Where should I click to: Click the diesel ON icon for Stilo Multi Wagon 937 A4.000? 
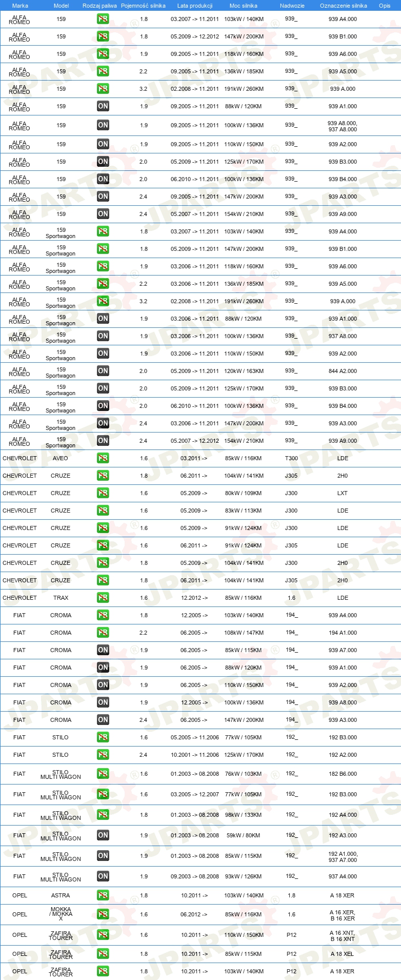(103, 876)
